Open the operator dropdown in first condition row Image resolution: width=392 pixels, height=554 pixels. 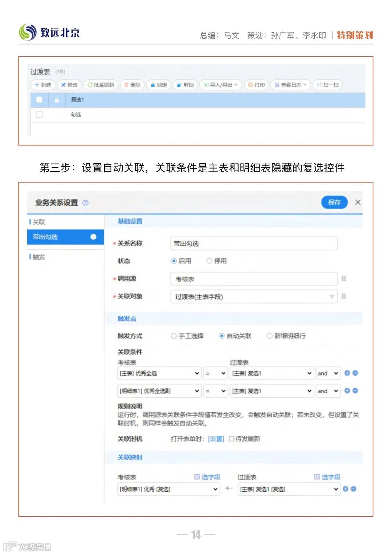tap(216, 373)
